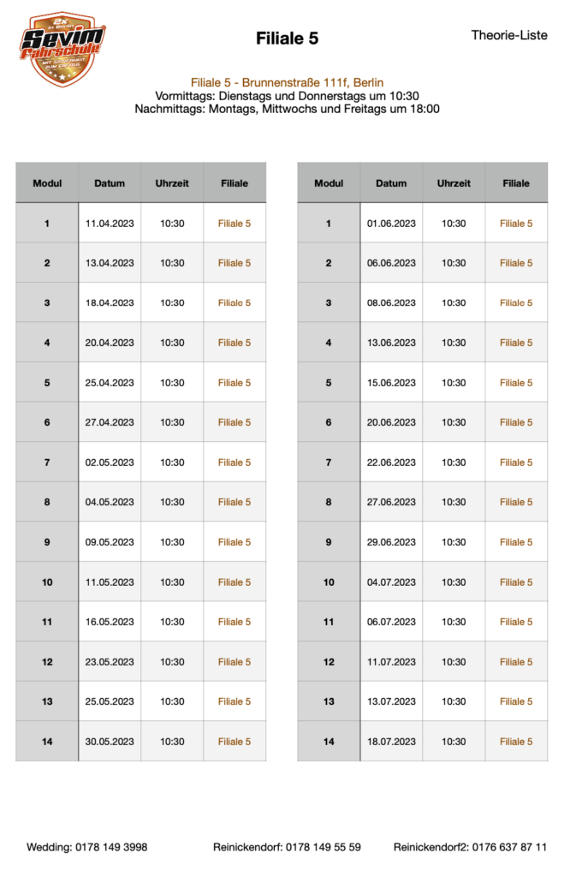
Task: Select the date 13.04.2023
Action: point(110,263)
